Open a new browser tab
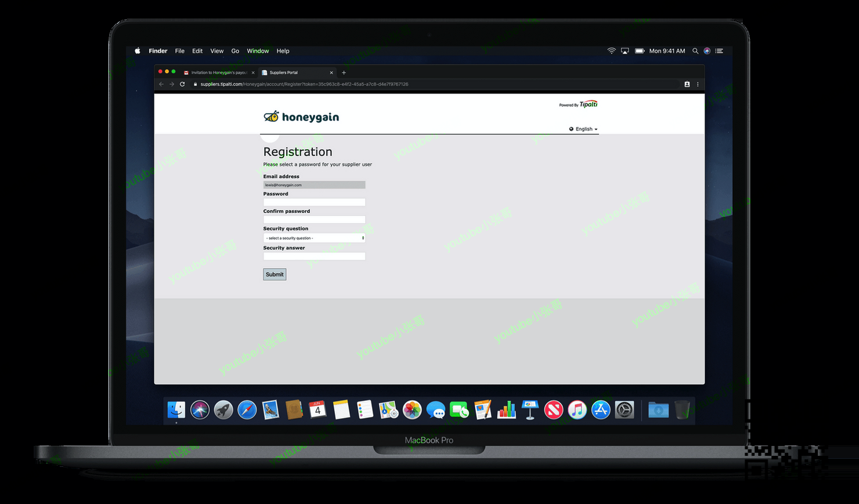This screenshot has width=859, height=504. tap(344, 72)
